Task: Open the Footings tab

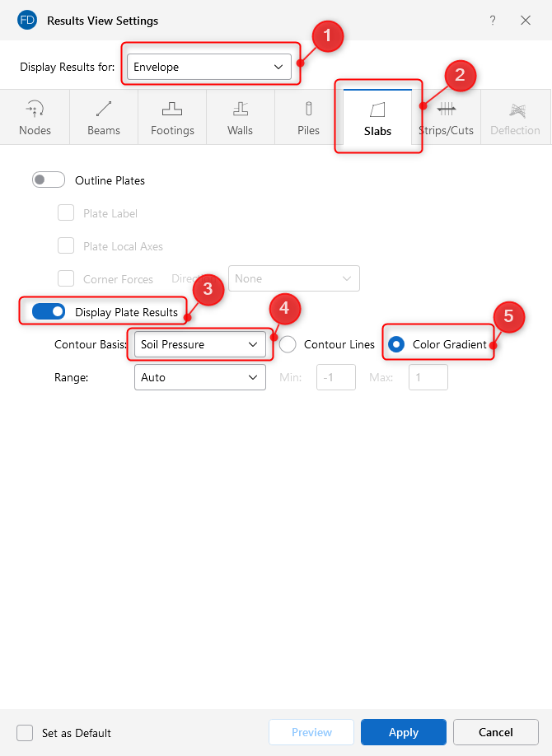Action: (x=172, y=117)
